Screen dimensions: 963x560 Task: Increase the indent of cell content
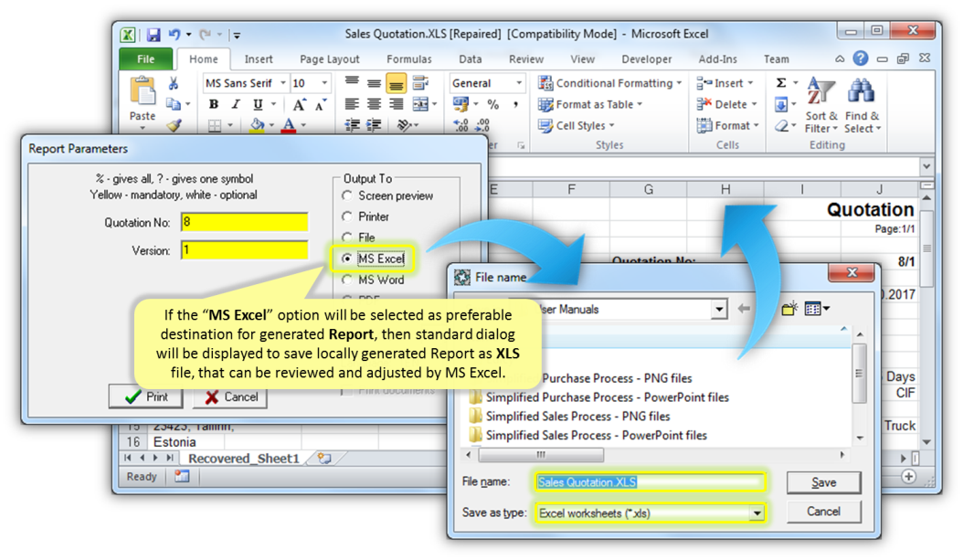374,125
